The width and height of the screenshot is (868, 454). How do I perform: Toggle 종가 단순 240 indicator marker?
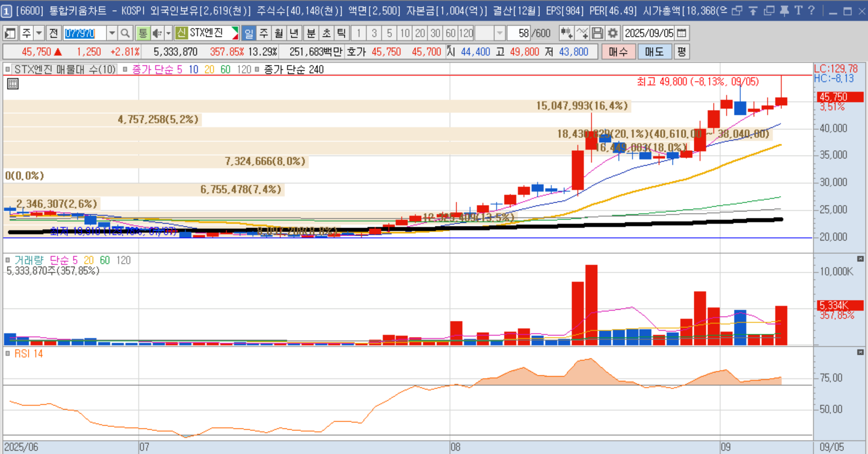257,69
